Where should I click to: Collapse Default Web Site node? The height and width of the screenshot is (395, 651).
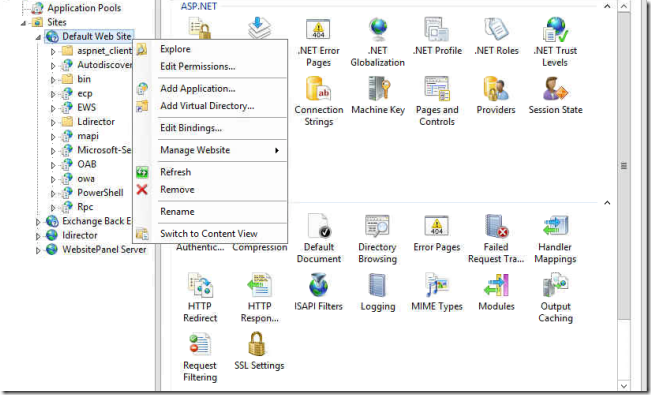38,37
